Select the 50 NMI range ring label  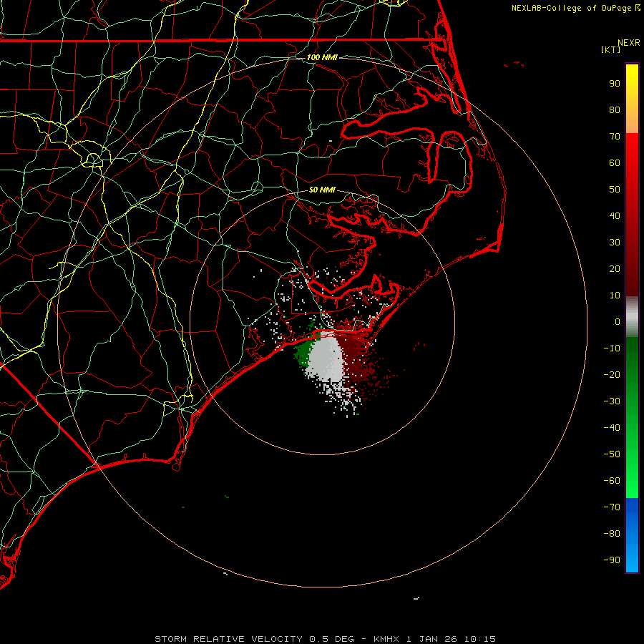pyautogui.click(x=322, y=190)
